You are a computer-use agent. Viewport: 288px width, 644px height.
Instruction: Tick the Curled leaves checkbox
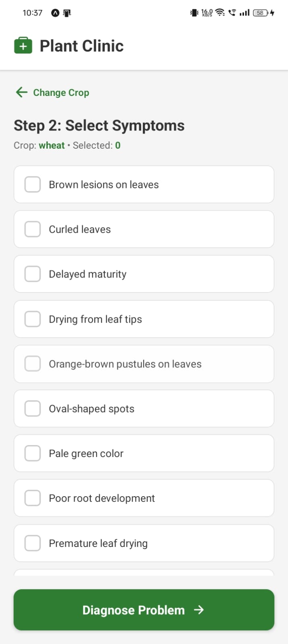coord(33,229)
